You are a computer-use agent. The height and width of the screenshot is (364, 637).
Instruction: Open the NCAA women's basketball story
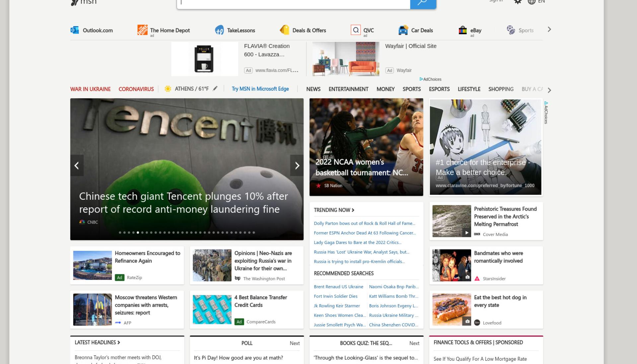coord(366,147)
